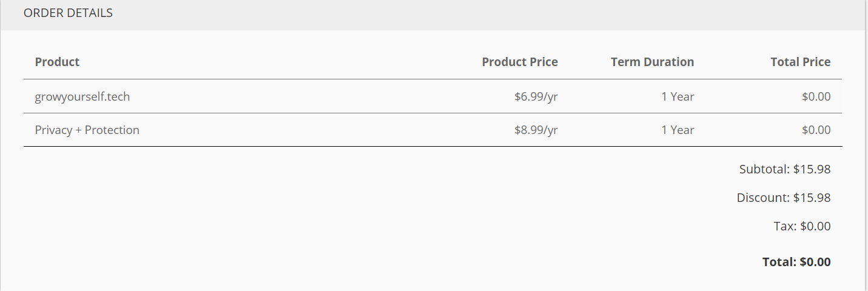Select the Privacy + Protection product
The width and height of the screenshot is (868, 291).
click(x=87, y=130)
